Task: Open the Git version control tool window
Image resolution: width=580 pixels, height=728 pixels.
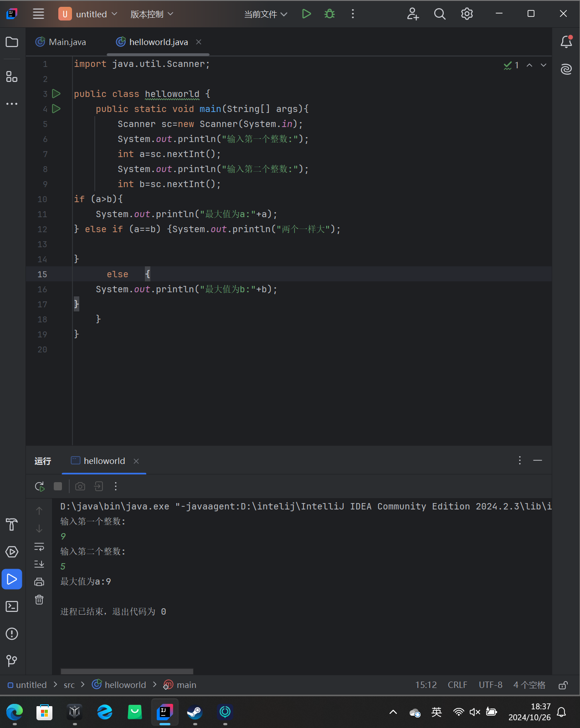Action: click(x=12, y=661)
